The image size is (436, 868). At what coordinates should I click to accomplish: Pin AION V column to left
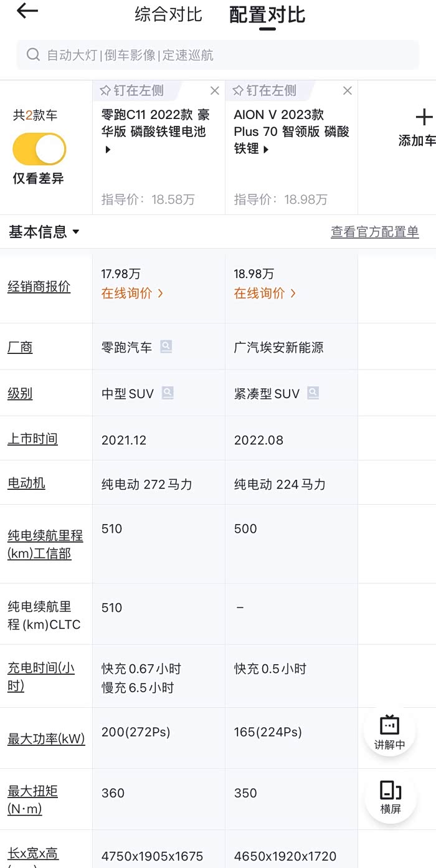tap(264, 91)
